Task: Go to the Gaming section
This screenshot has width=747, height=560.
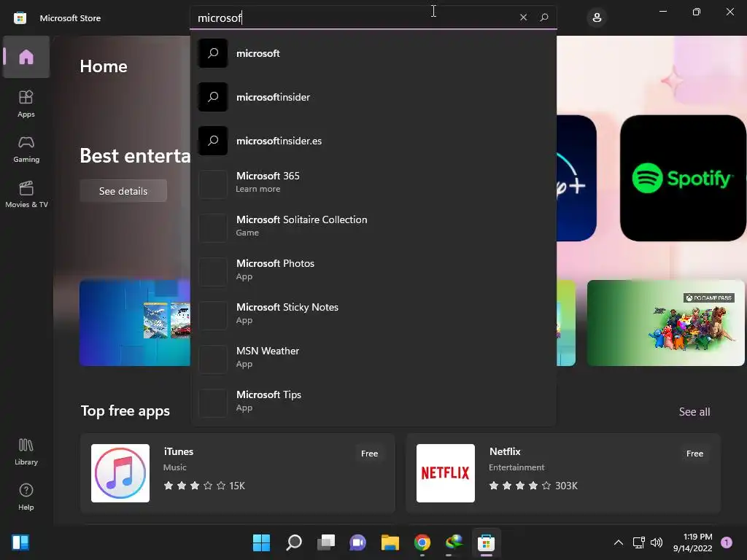Action: tap(26, 149)
